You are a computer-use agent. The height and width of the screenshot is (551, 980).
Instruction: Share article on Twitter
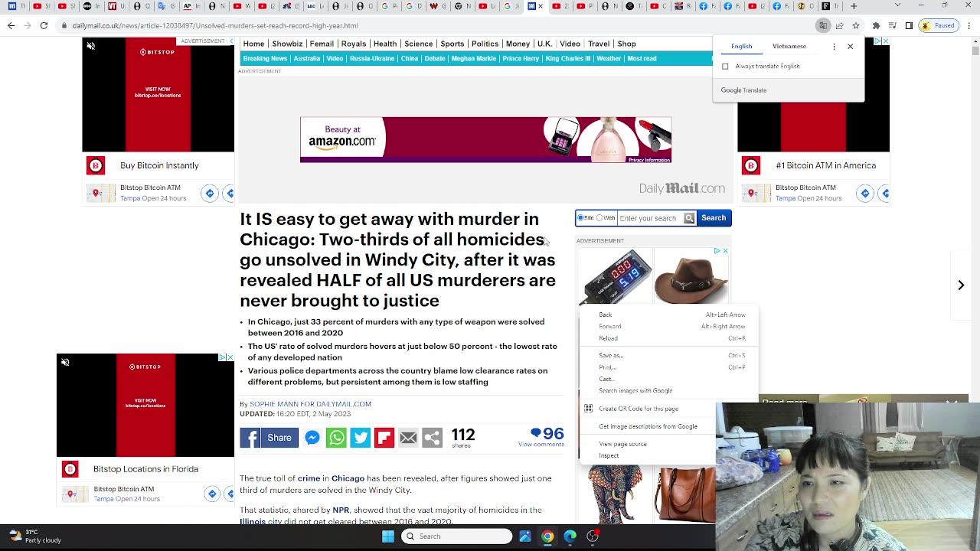pos(360,438)
